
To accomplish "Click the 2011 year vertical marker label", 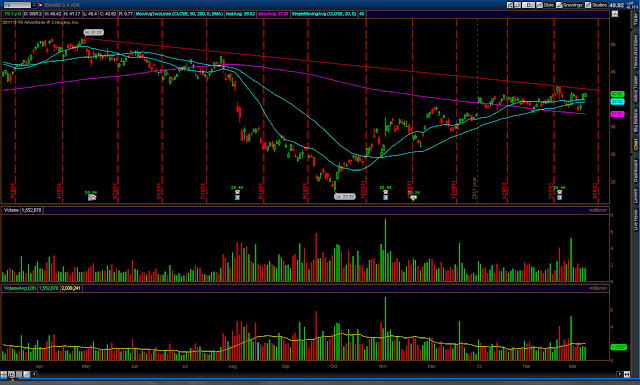I will (475, 188).
